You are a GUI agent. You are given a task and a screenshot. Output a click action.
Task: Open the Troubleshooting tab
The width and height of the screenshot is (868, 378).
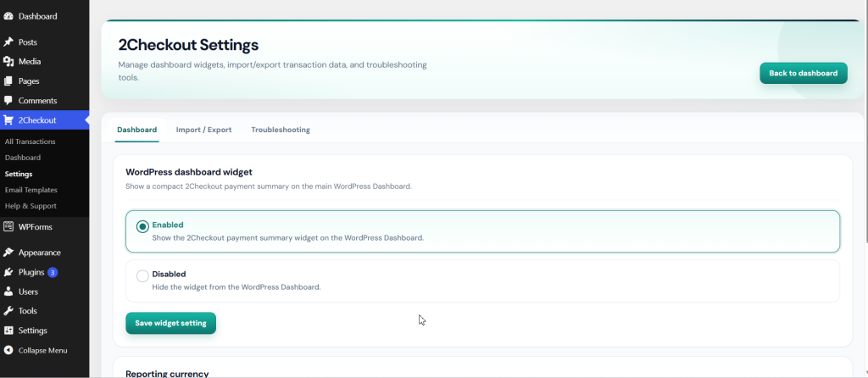280,130
